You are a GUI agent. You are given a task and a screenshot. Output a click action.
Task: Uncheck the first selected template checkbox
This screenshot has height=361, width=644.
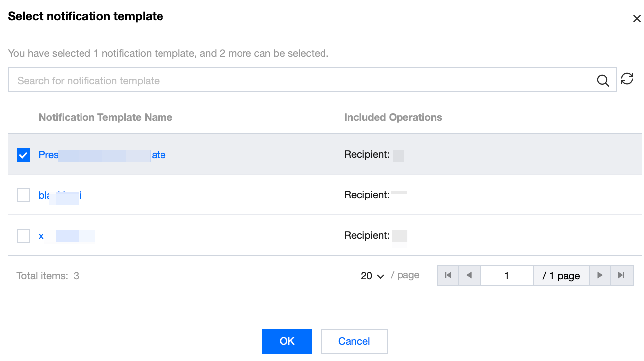click(23, 155)
